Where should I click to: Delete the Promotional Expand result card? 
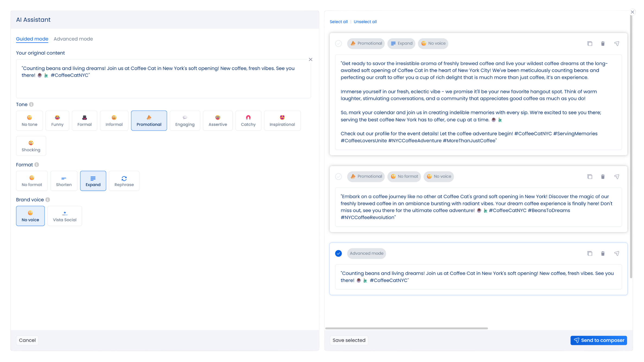[x=603, y=44]
